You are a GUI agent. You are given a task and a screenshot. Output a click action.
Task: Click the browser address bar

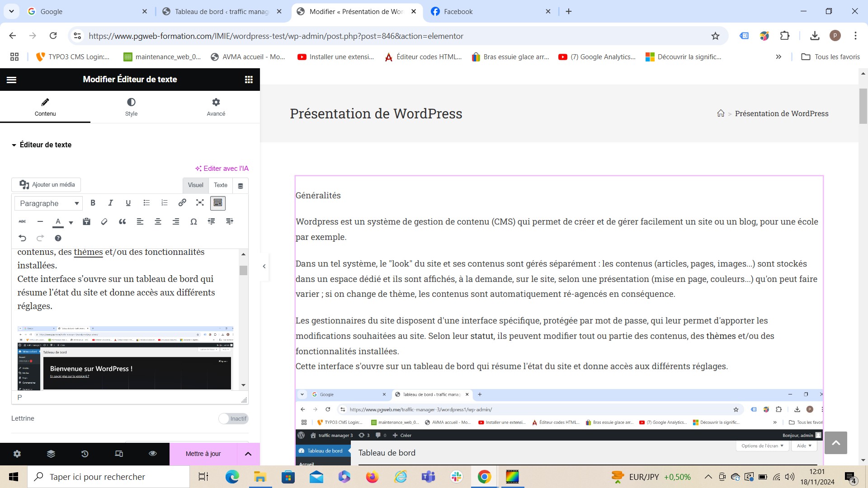click(398, 36)
